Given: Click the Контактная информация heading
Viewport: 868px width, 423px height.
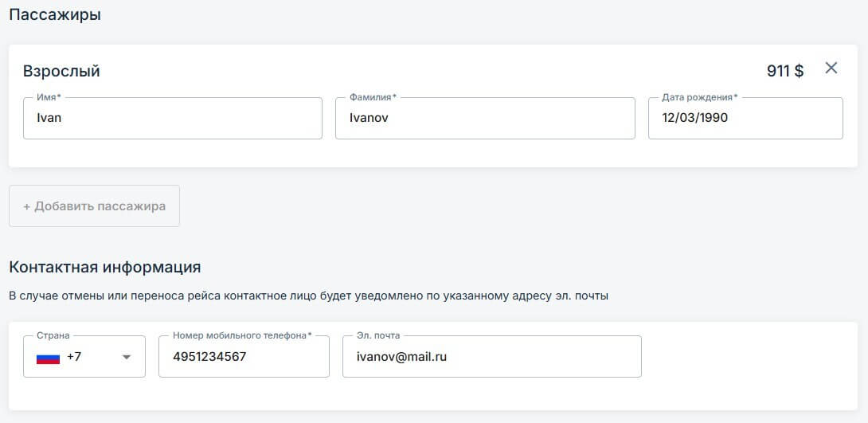Looking at the screenshot, I should click(x=104, y=268).
